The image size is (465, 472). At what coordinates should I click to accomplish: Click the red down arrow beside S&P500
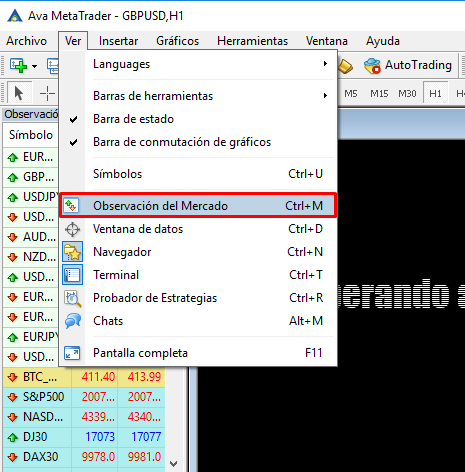pos(13,397)
